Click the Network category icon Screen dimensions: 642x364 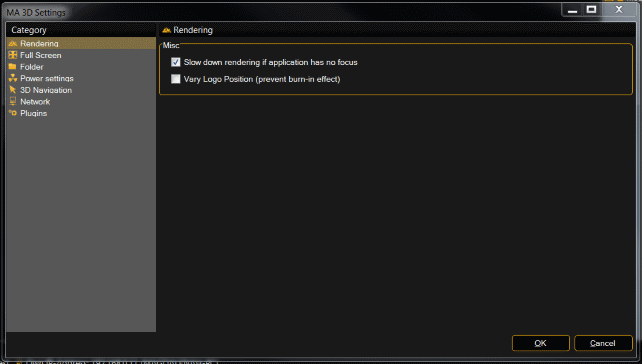pos(13,101)
